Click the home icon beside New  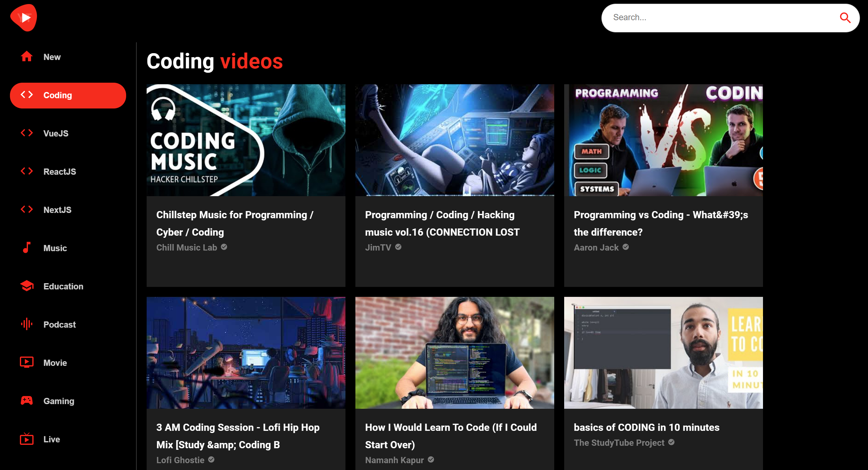coord(27,57)
